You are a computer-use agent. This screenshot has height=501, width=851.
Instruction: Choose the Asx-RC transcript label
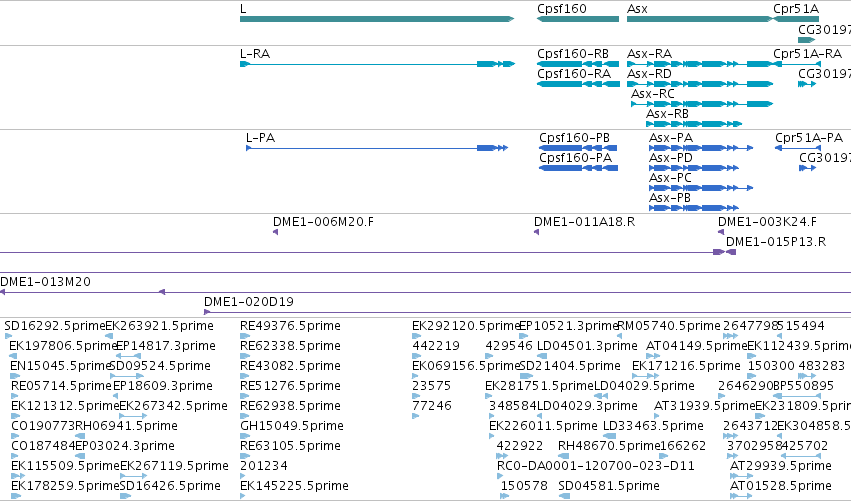click(x=653, y=94)
